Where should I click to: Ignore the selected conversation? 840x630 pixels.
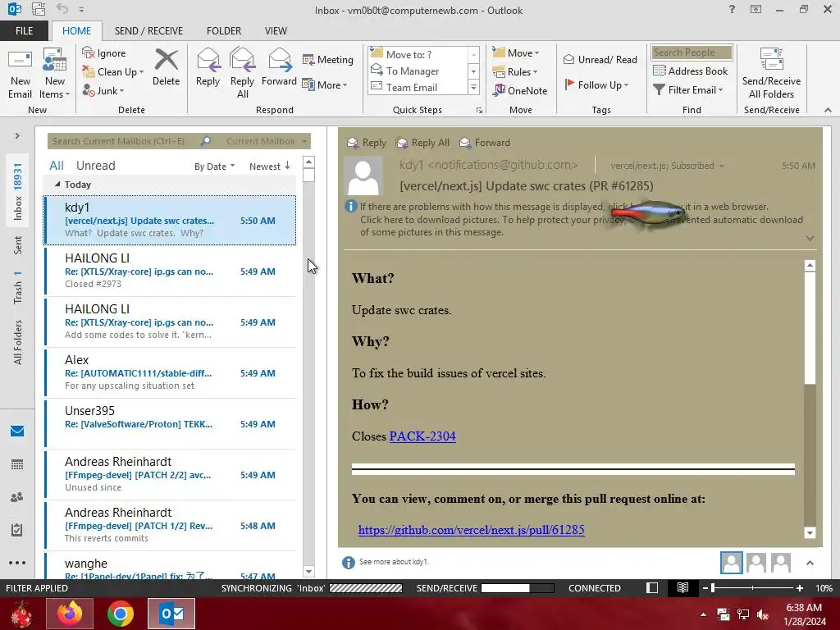pyautogui.click(x=104, y=53)
